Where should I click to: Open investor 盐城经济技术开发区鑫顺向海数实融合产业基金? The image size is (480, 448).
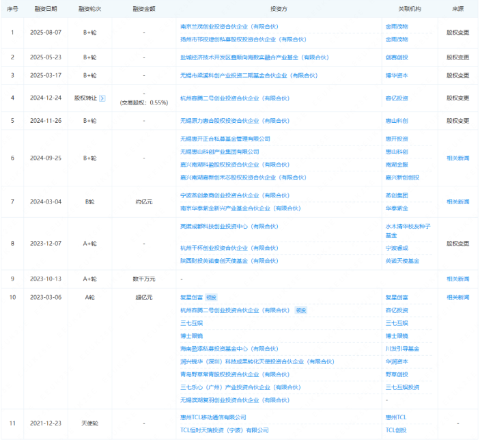coord(255,57)
